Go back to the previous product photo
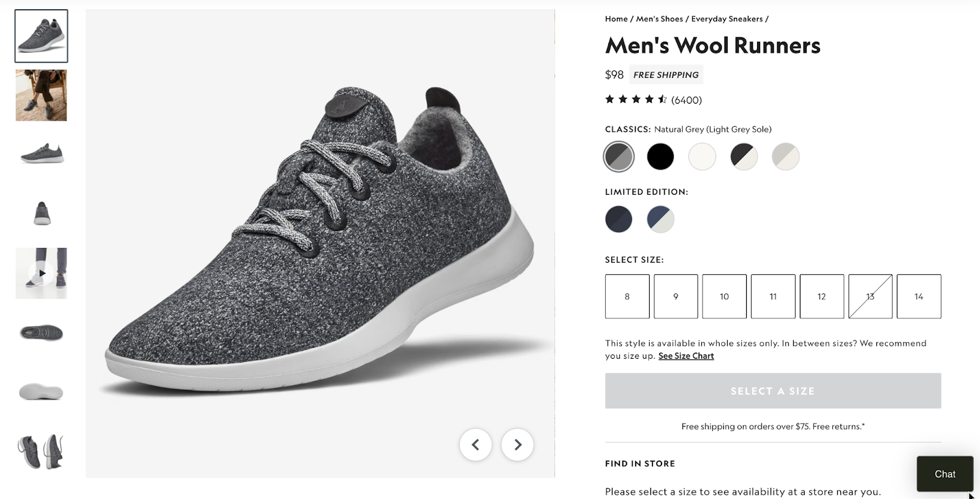The height and width of the screenshot is (499, 980). (x=476, y=445)
